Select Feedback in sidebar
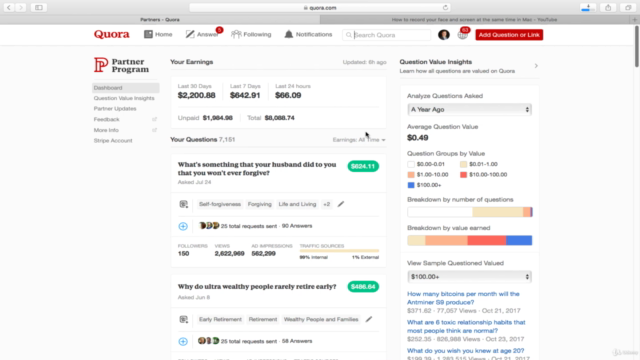 tap(107, 120)
